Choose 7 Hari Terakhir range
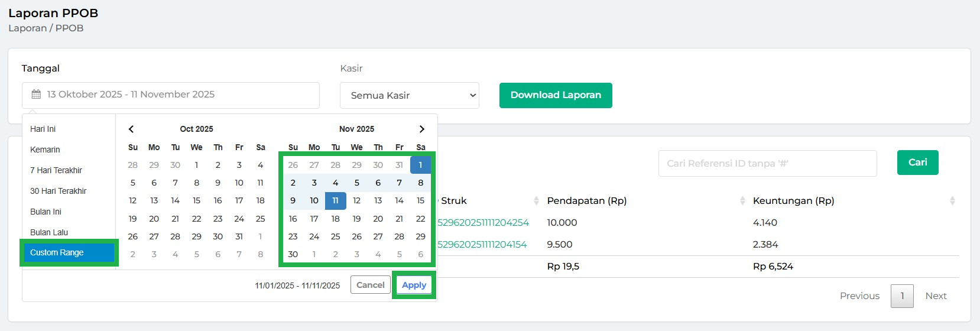980x331 pixels. (56, 170)
